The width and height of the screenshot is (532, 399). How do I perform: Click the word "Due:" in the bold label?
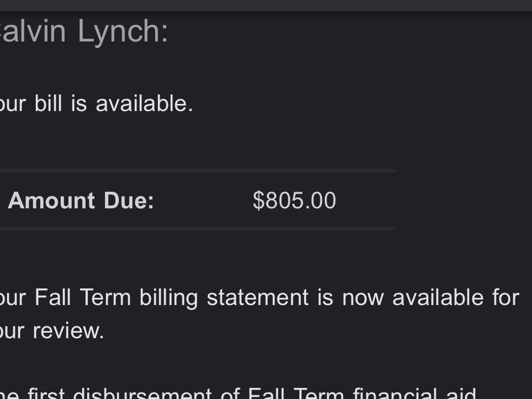[x=129, y=201]
